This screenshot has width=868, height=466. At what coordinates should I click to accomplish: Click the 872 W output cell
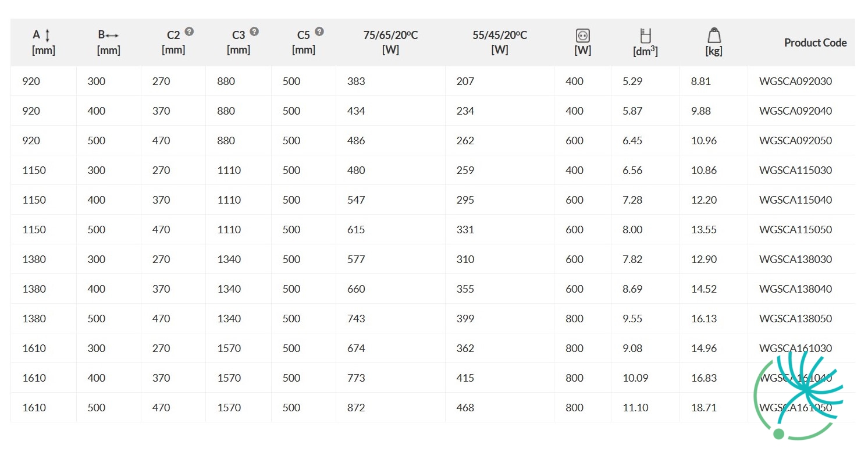356,408
